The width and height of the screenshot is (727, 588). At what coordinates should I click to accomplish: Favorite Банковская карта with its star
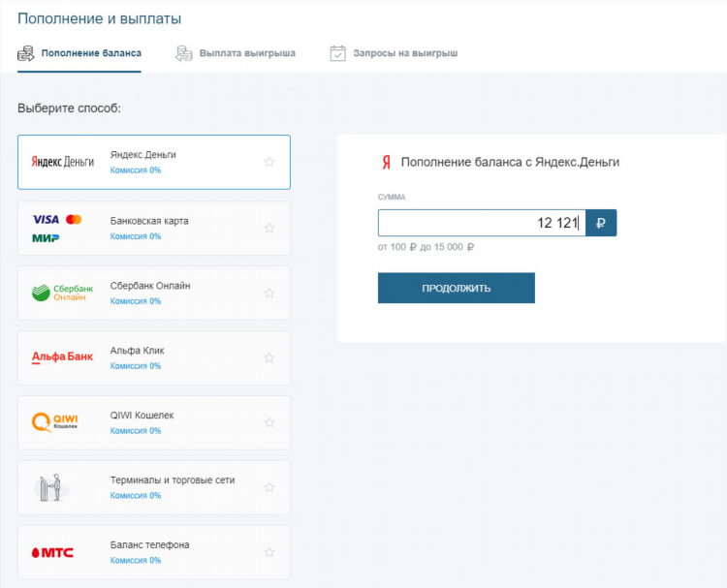click(x=269, y=228)
